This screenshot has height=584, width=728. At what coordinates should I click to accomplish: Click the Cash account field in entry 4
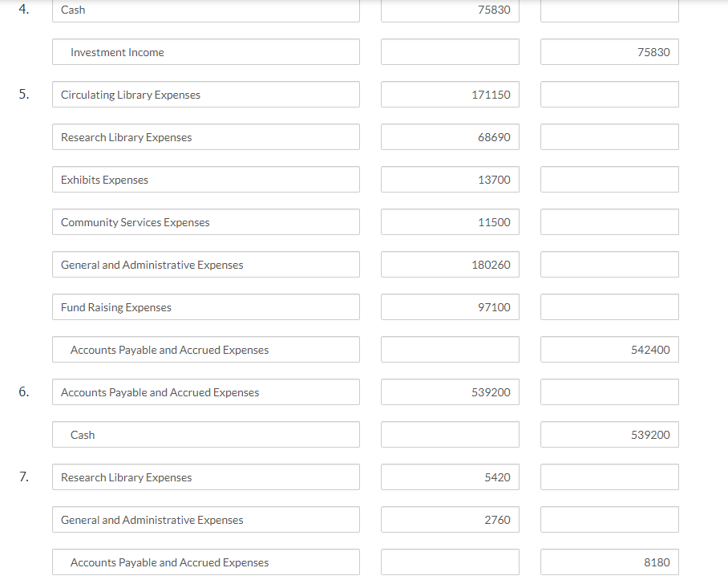pos(205,10)
